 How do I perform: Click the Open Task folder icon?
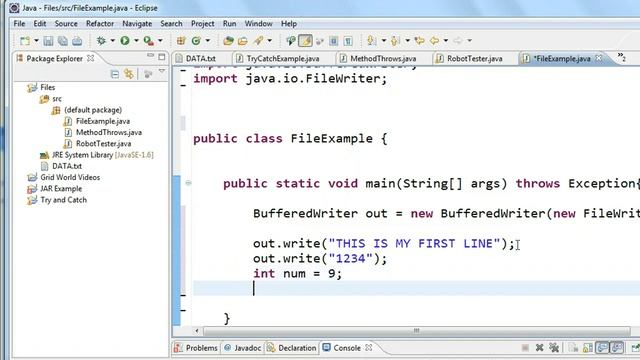click(x=243, y=40)
